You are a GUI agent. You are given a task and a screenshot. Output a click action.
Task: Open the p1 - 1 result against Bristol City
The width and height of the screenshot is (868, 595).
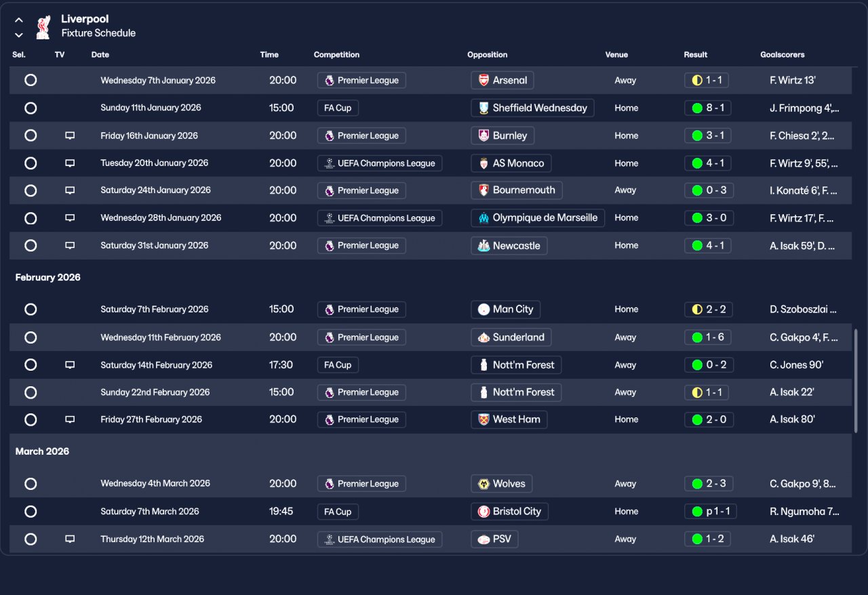(x=711, y=512)
